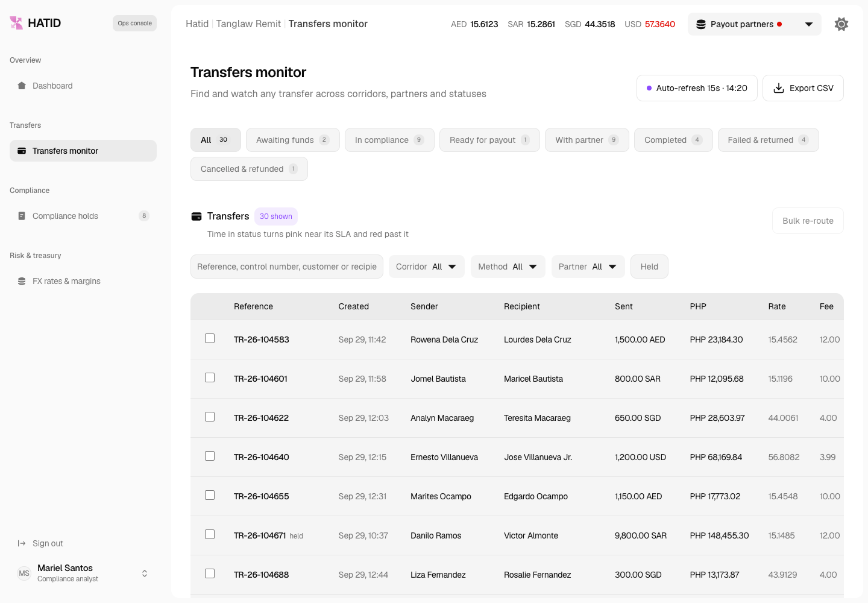The image size is (868, 603).
Task: Expand the Mariel Santos account switcher
Action: point(145,573)
